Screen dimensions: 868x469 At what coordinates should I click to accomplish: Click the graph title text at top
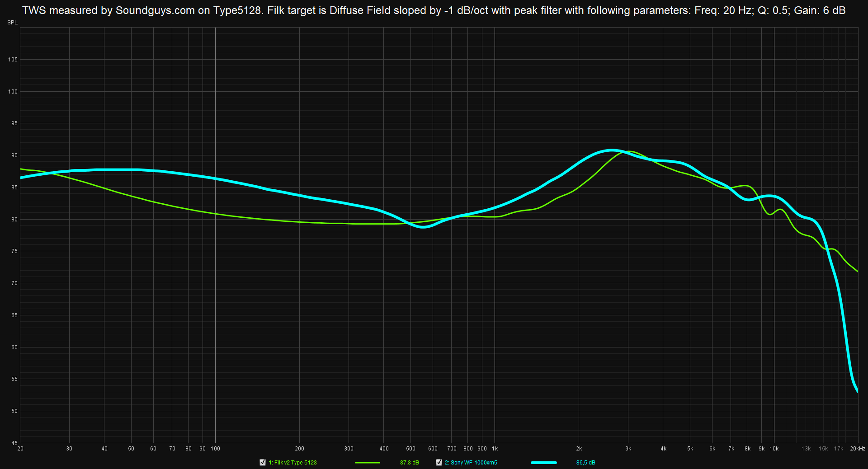pyautogui.click(x=434, y=10)
